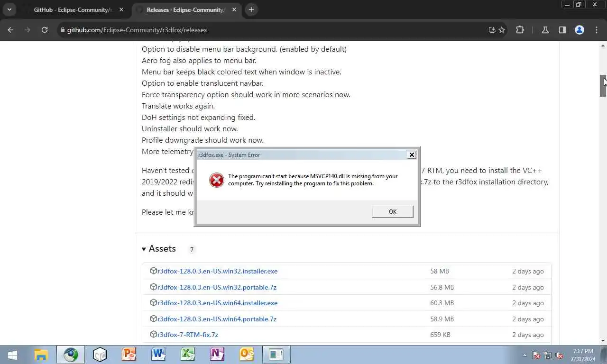Open the Chrome profile avatar
607x364 pixels.
point(579,30)
